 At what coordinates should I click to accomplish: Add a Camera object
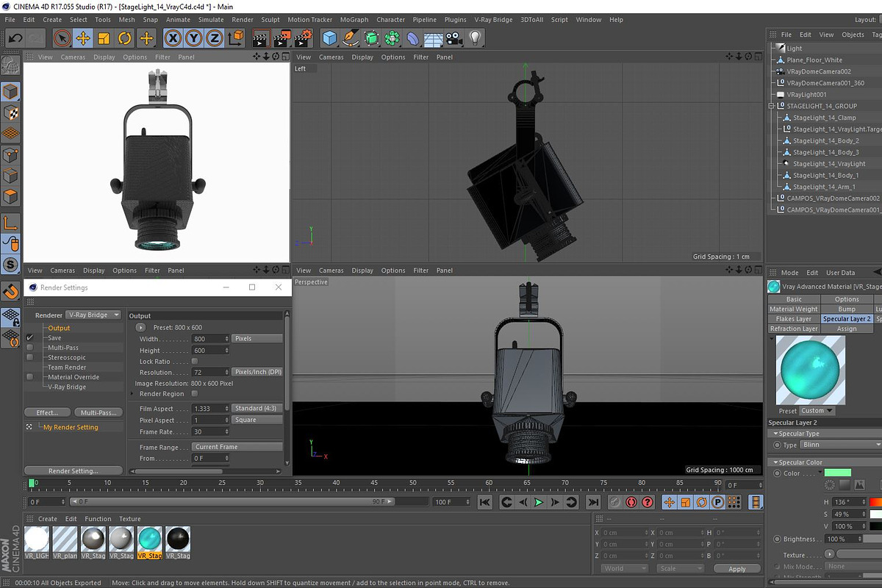click(x=454, y=38)
